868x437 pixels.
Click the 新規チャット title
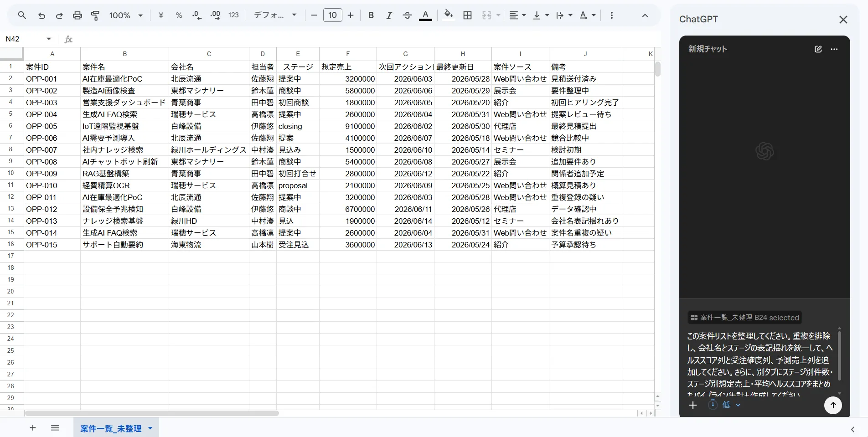[708, 49]
